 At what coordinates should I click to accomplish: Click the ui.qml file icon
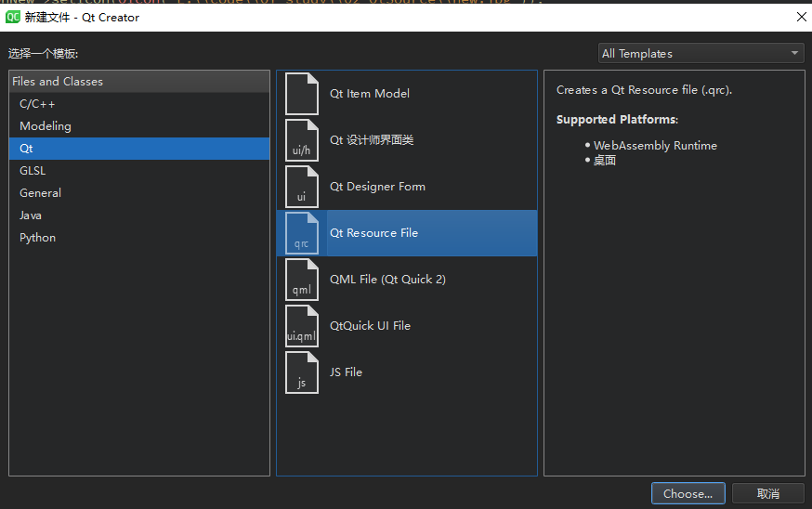pos(301,326)
